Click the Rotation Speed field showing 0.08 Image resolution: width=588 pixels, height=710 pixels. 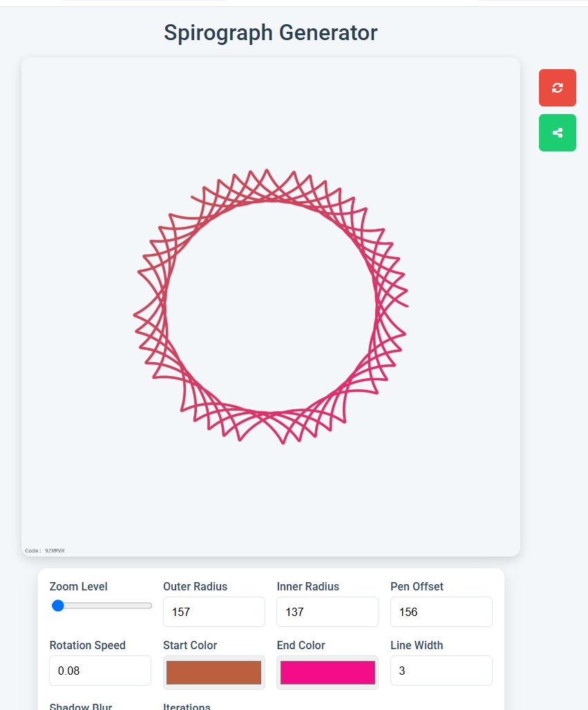(x=99, y=670)
